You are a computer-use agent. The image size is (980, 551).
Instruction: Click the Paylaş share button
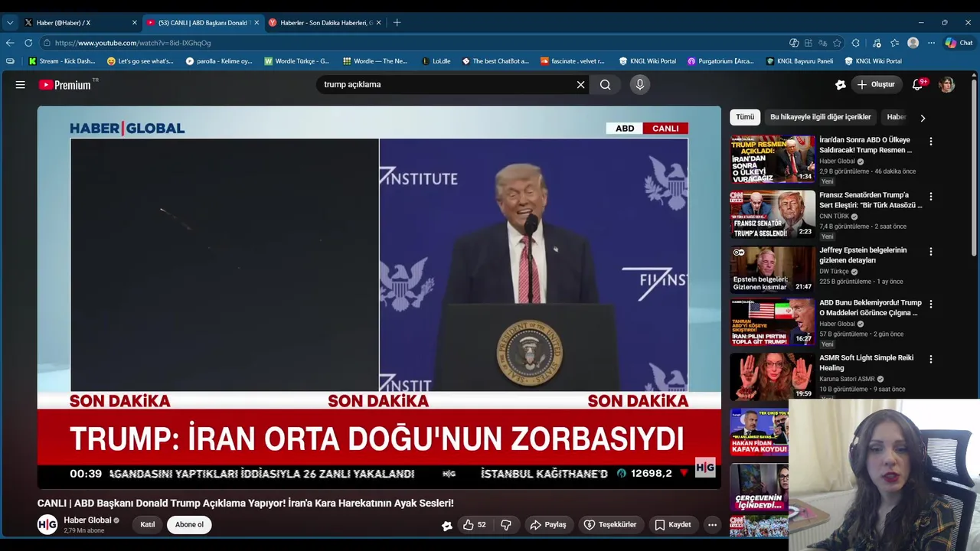(x=548, y=525)
